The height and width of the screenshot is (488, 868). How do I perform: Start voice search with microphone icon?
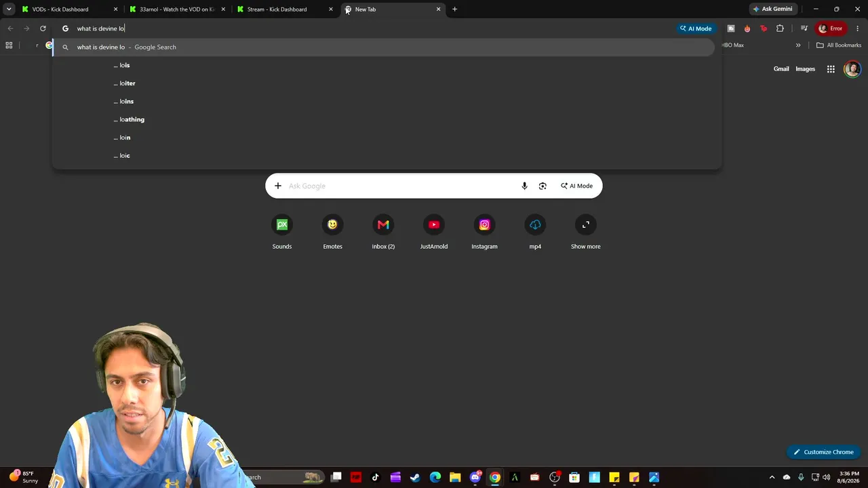click(x=524, y=186)
